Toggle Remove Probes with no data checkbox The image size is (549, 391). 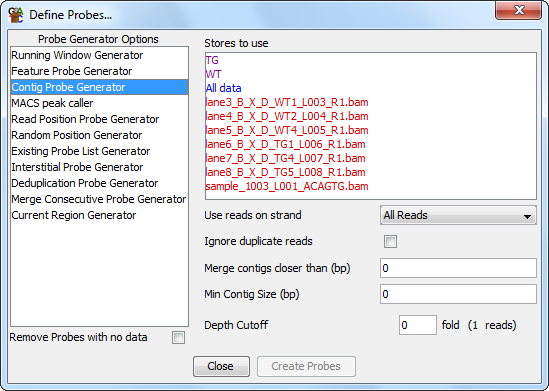point(178,338)
